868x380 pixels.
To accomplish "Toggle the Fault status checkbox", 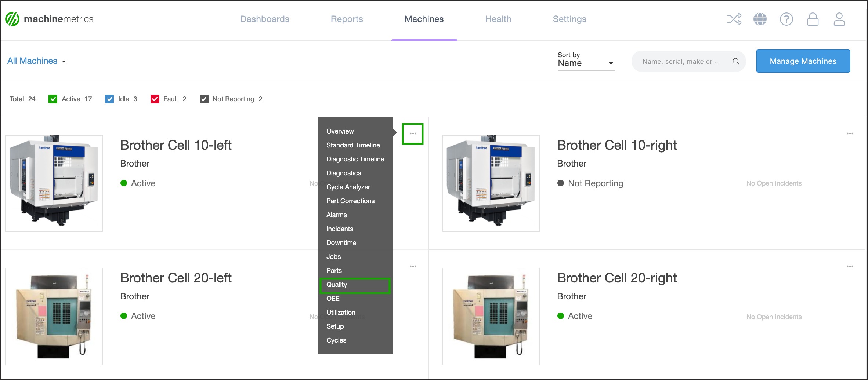I will 155,99.
